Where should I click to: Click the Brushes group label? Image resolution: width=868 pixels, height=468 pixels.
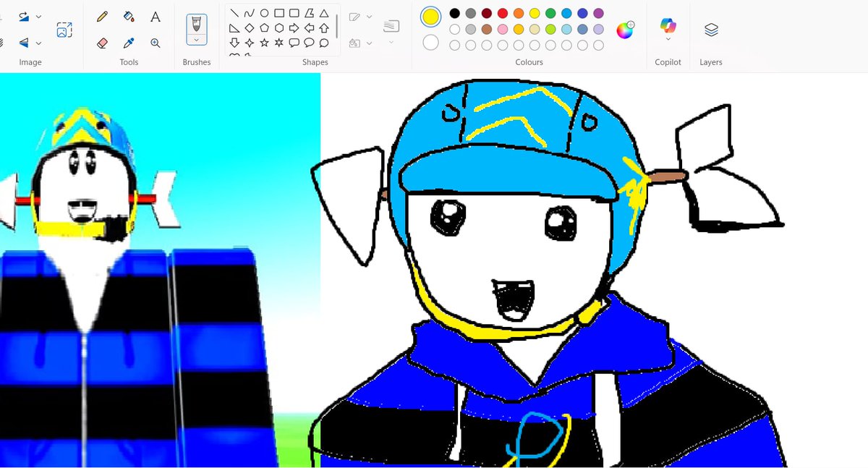(x=197, y=62)
